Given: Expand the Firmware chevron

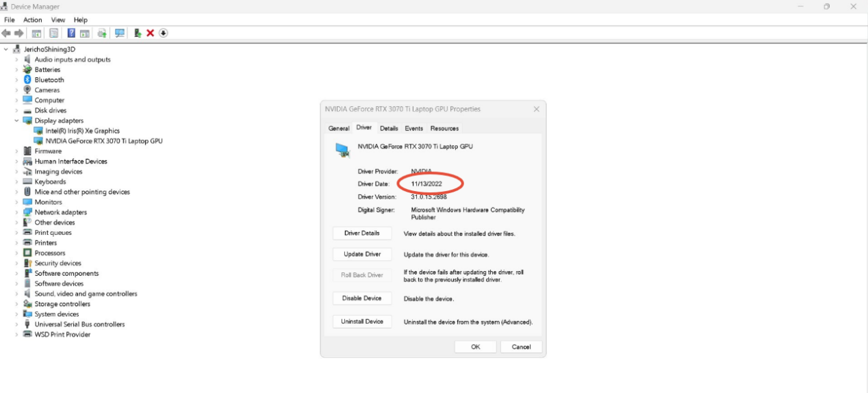Looking at the screenshot, I should tap(16, 151).
